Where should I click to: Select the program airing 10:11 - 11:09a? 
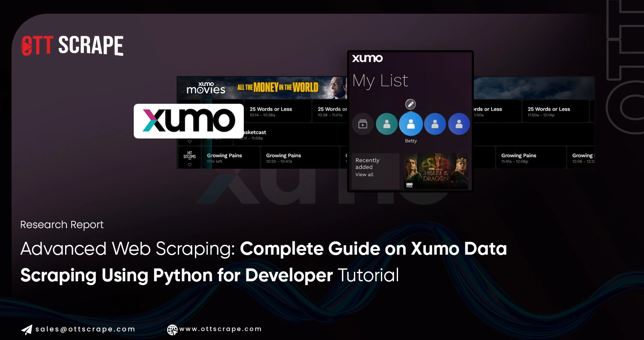291,135
